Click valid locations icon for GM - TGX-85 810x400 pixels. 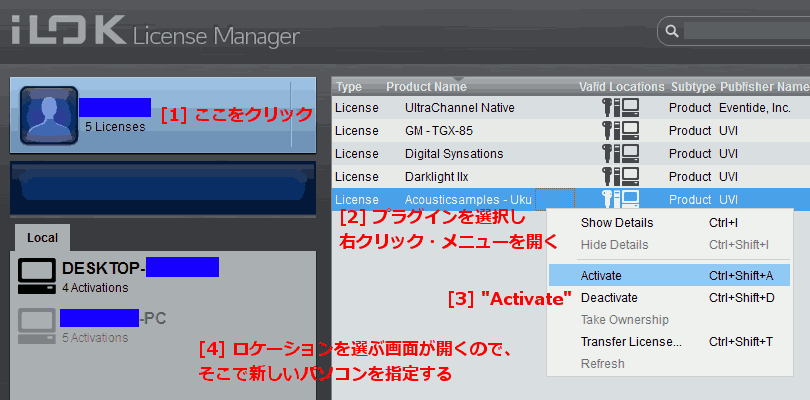point(620,131)
